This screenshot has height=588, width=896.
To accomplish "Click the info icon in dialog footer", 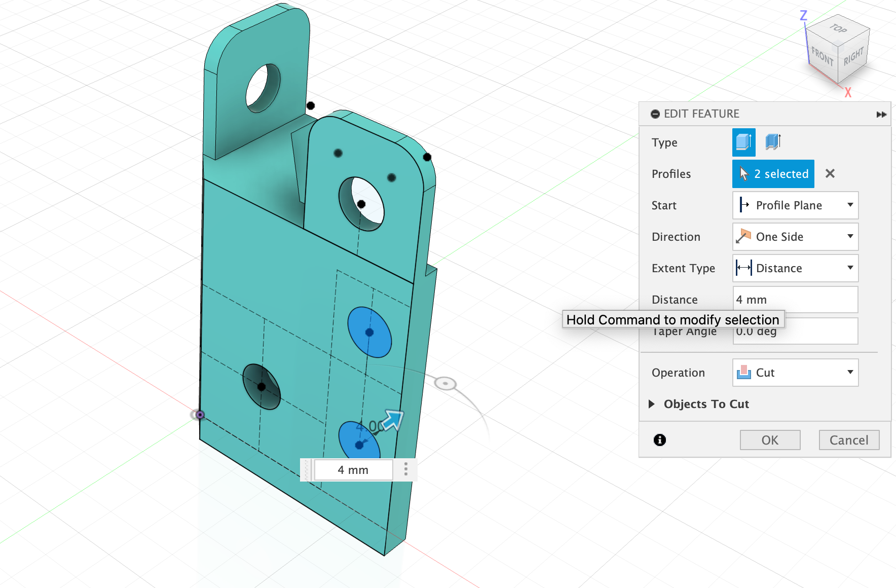I will 660,440.
